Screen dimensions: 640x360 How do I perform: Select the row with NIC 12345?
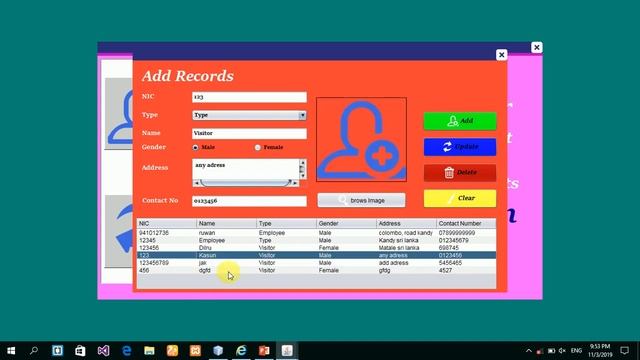(317, 240)
